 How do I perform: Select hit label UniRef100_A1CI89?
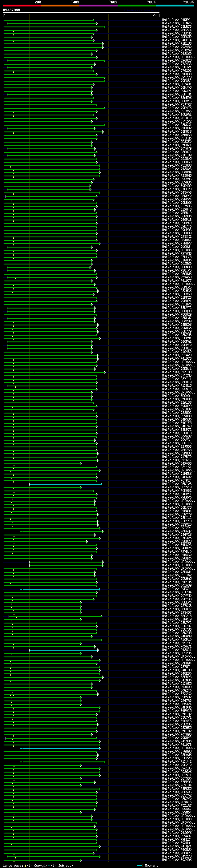(x=177, y=155)
